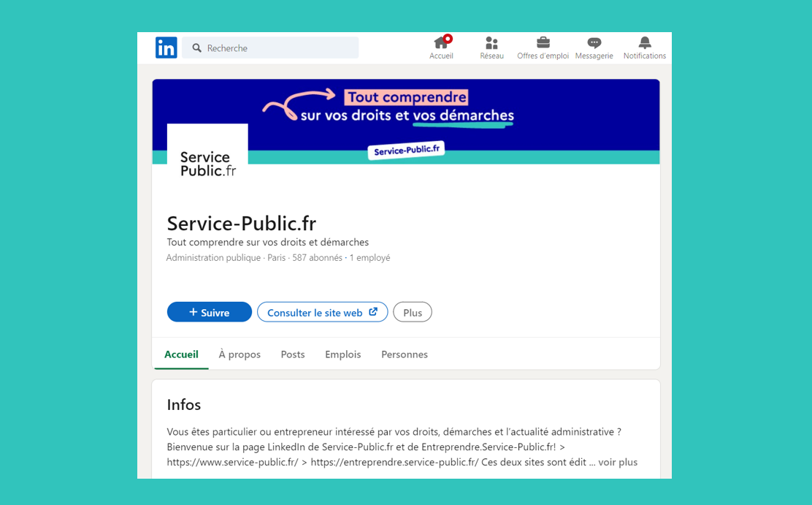The image size is (812, 505).
Task: Switch to the Personnes tab
Action: [405, 354]
